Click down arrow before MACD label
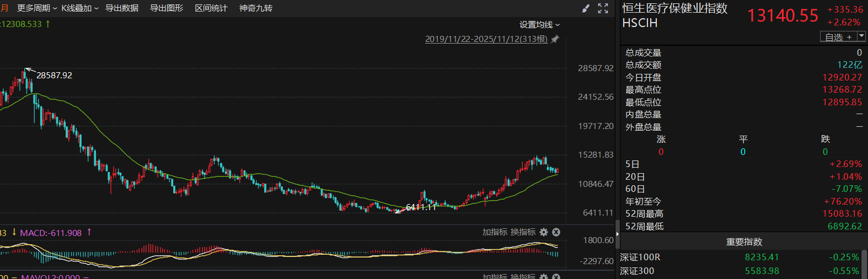Viewport: 868px width, 279px height. (x=14, y=233)
